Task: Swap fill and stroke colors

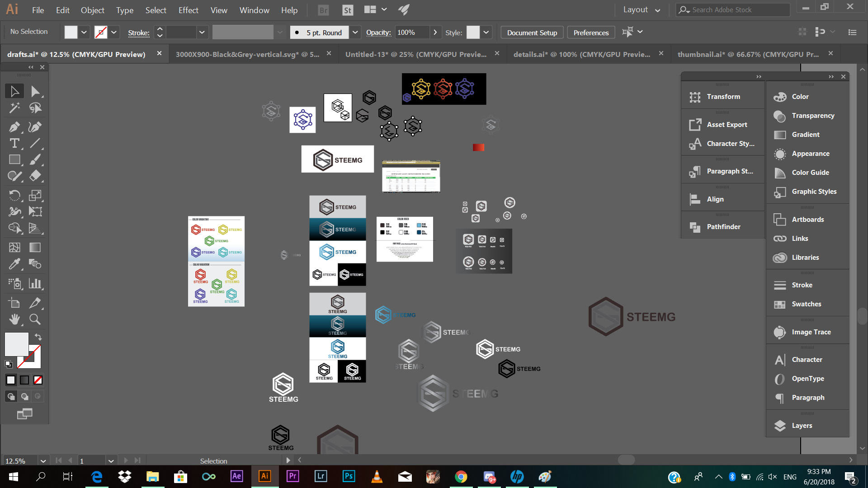Action: pos(38,337)
